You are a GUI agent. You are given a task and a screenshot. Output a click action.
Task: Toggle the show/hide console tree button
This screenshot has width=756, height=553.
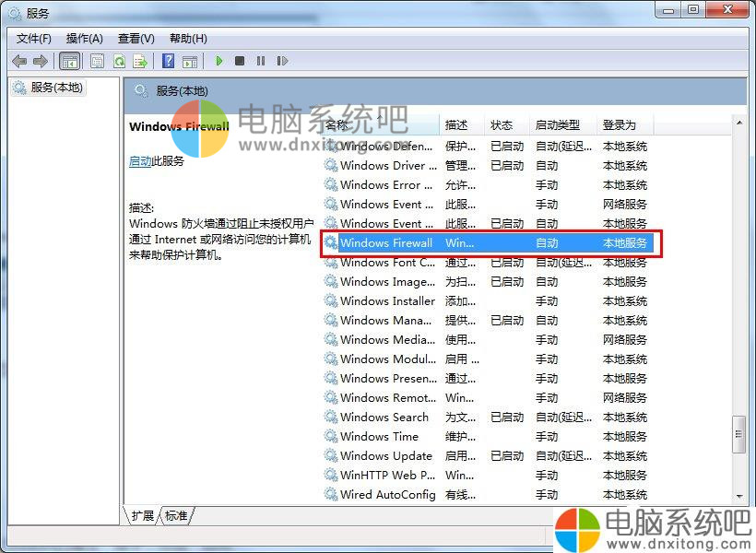tap(69, 61)
